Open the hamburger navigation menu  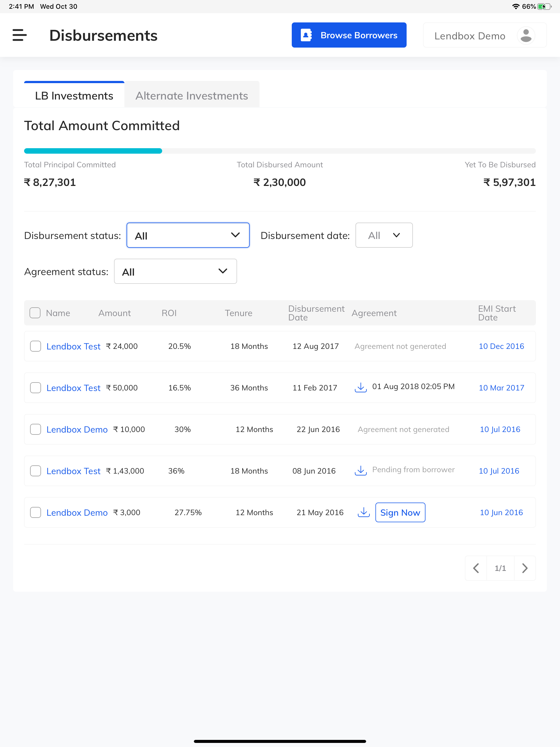click(x=19, y=35)
